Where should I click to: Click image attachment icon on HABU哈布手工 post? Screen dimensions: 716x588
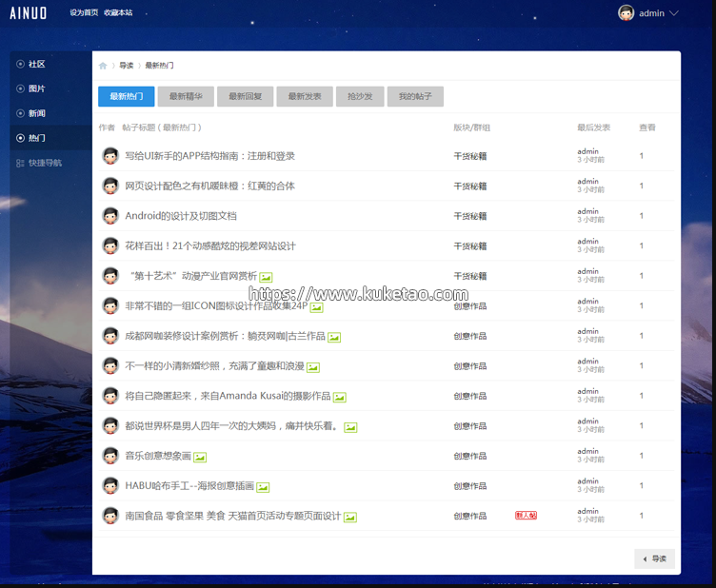coord(263,488)
